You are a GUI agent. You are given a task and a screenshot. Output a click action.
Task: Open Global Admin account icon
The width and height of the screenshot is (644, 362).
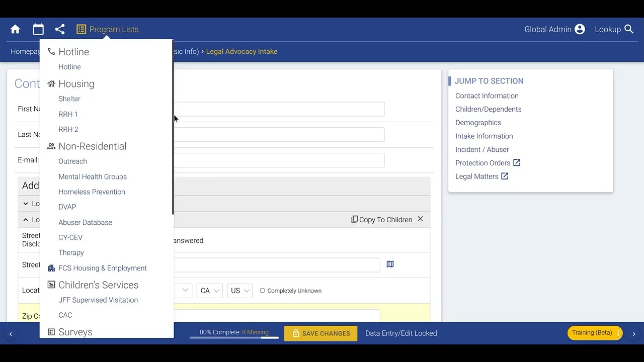tap(580, 29)
